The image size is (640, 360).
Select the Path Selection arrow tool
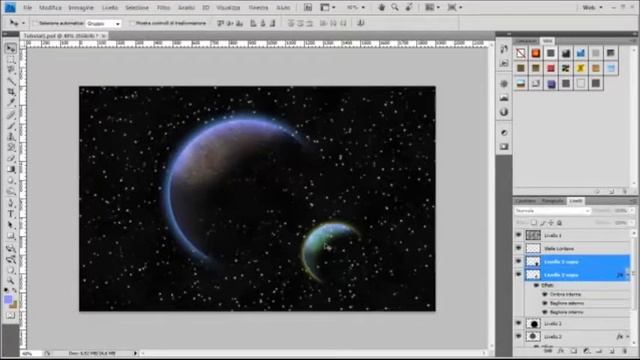click(x=11, y=225)
